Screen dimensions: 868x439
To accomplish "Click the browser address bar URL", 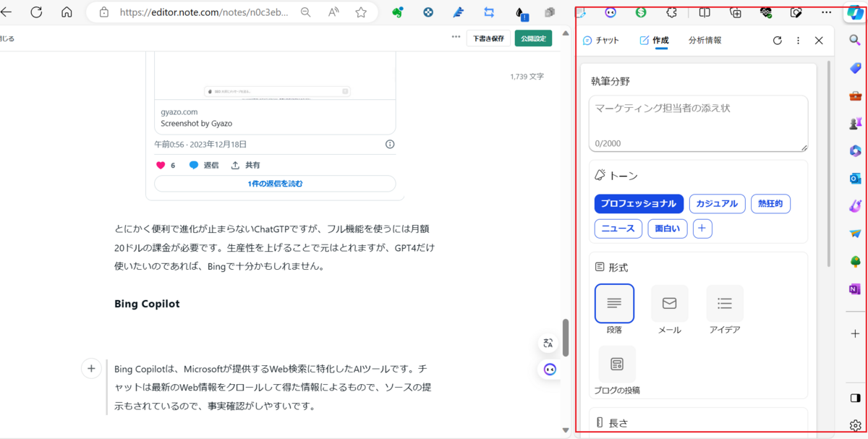I will click(203, 12).
